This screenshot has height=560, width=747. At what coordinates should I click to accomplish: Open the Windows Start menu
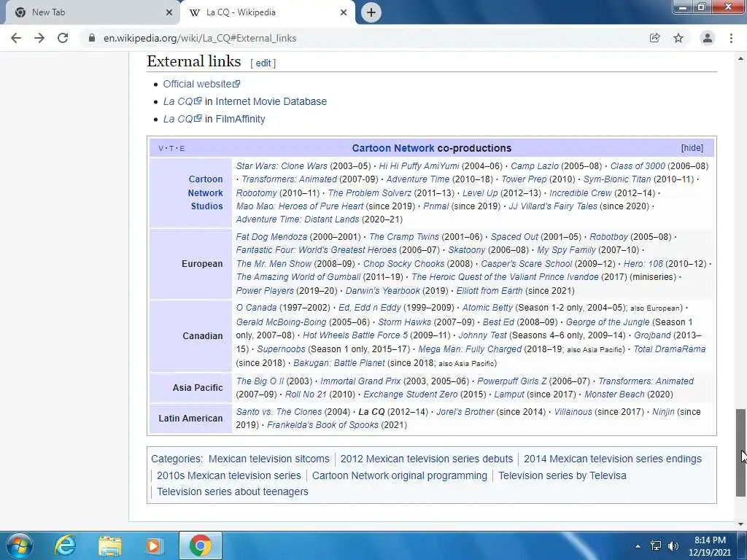[20, 545]
